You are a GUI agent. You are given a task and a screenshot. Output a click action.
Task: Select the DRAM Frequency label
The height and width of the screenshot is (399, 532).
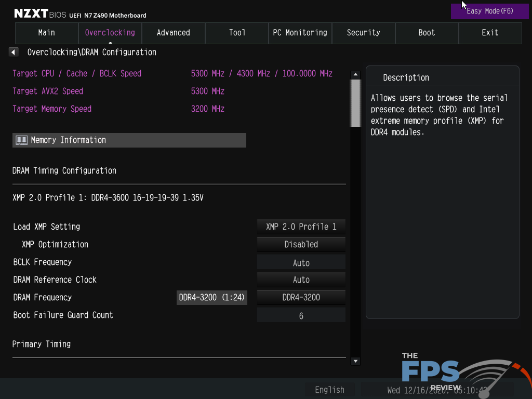click(x=43, y=298)
